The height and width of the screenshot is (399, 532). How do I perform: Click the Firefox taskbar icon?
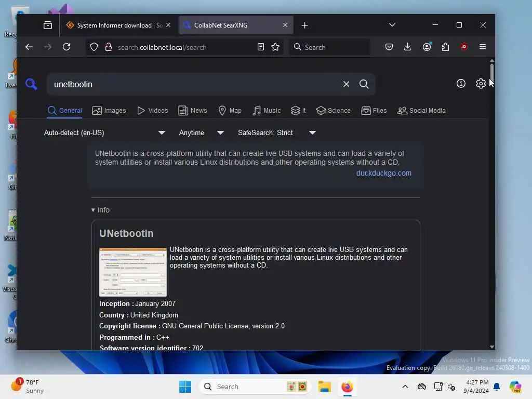[x=347, y=387]
